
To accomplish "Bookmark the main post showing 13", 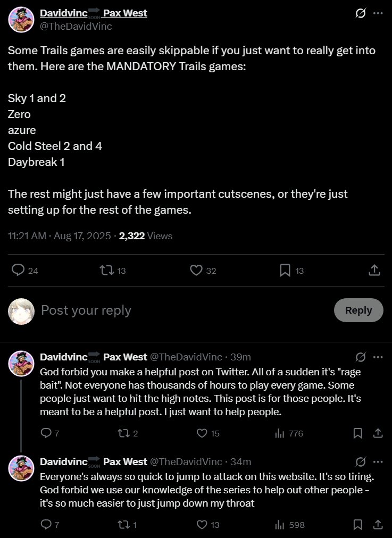I will (x=286, y=270).
